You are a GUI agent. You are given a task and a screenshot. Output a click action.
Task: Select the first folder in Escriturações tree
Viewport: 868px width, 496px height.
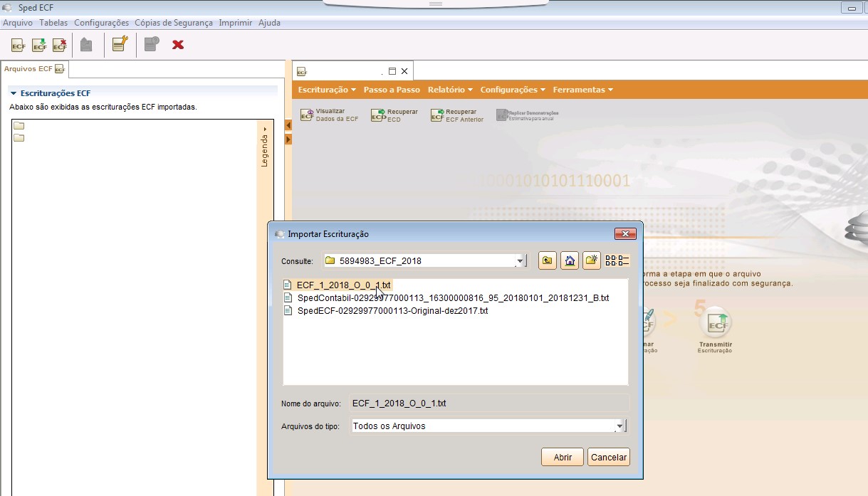click(x=19, y=126)
